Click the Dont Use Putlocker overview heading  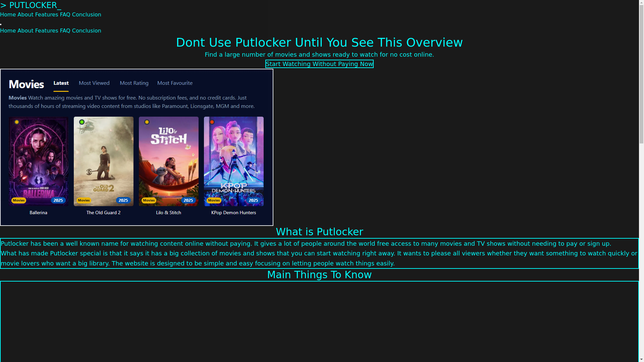[x=319, y=43]
